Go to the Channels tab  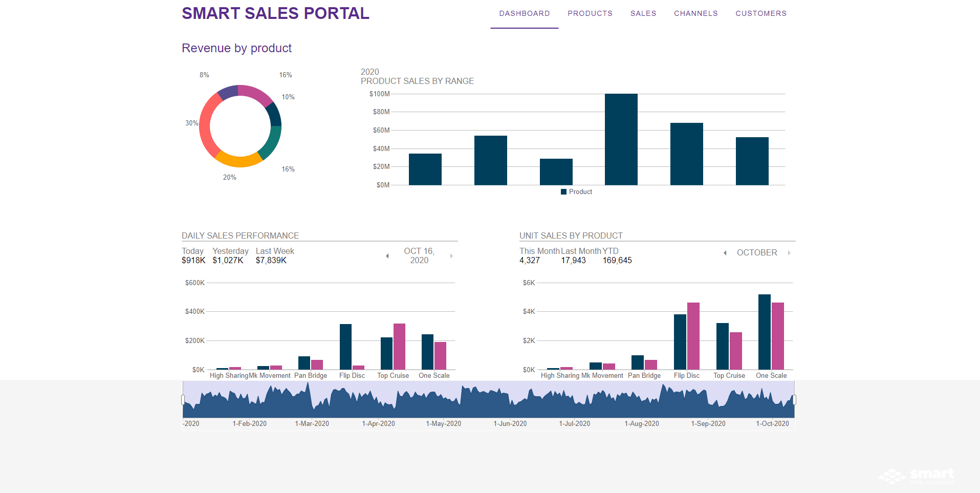(695, 14)
